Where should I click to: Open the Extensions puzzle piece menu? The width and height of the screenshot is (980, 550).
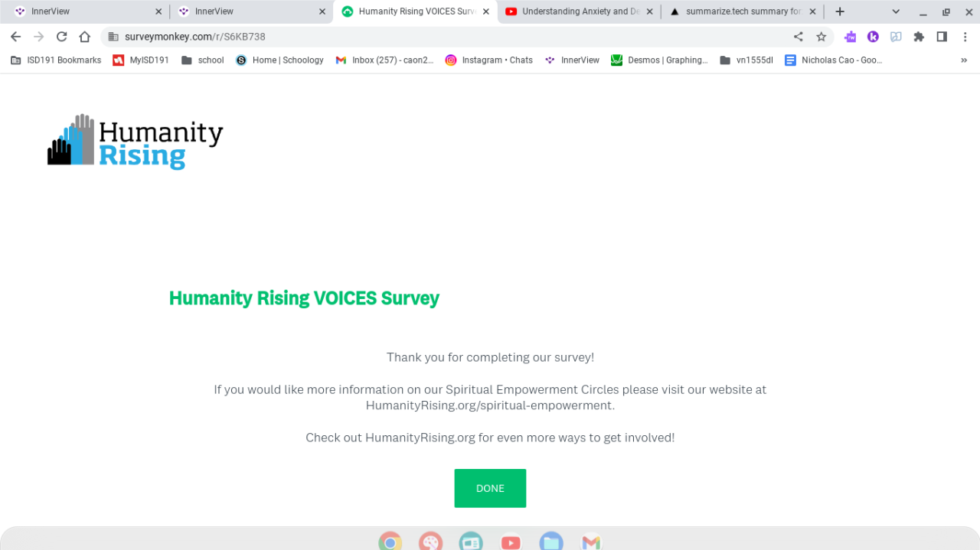click(919, 37)
